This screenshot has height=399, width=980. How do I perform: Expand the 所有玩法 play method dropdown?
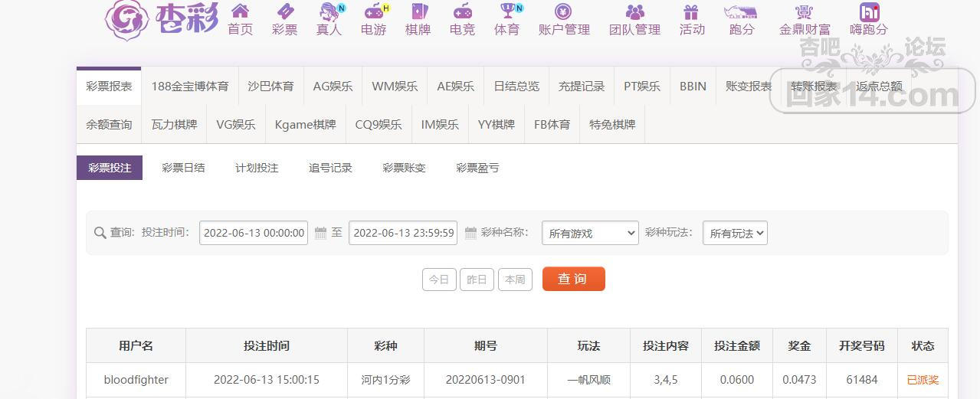(735, 234)
